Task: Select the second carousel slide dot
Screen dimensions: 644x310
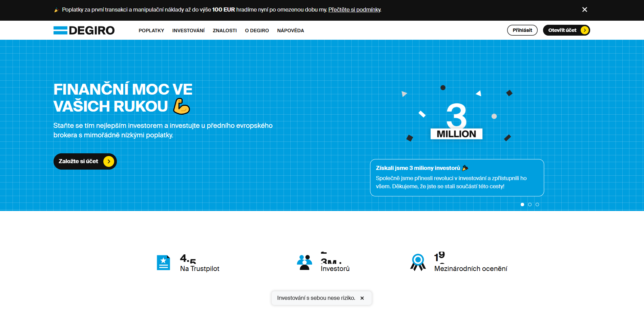Action: pos(530,205)
